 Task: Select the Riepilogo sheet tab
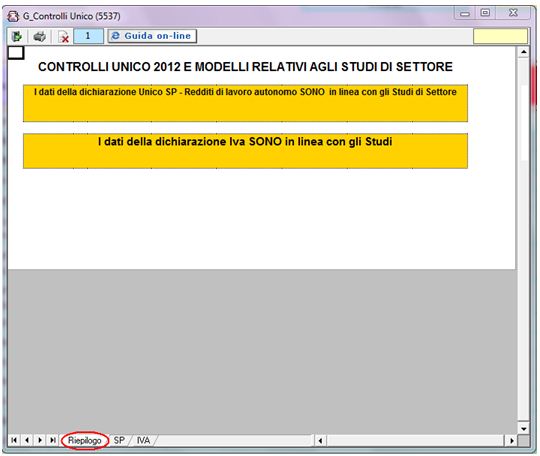[x=84, y=440]
